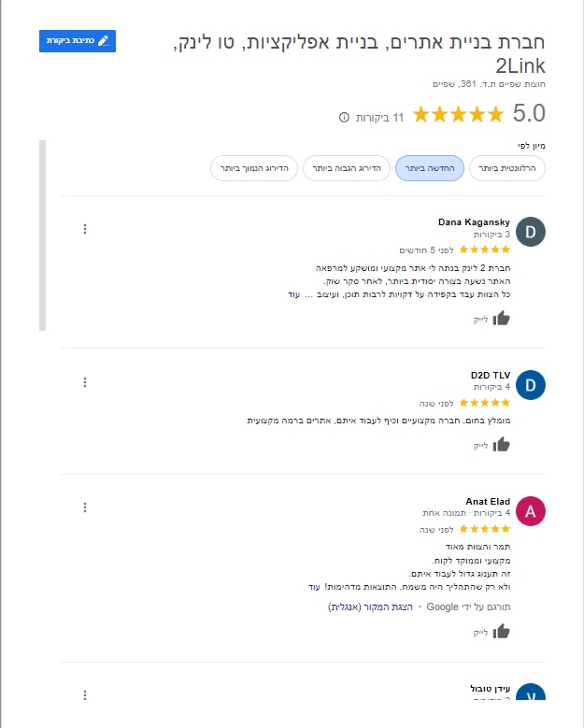584x728 pixels.
Task: Open three-dot menu on the bottom review
Action: pos(85,695)
